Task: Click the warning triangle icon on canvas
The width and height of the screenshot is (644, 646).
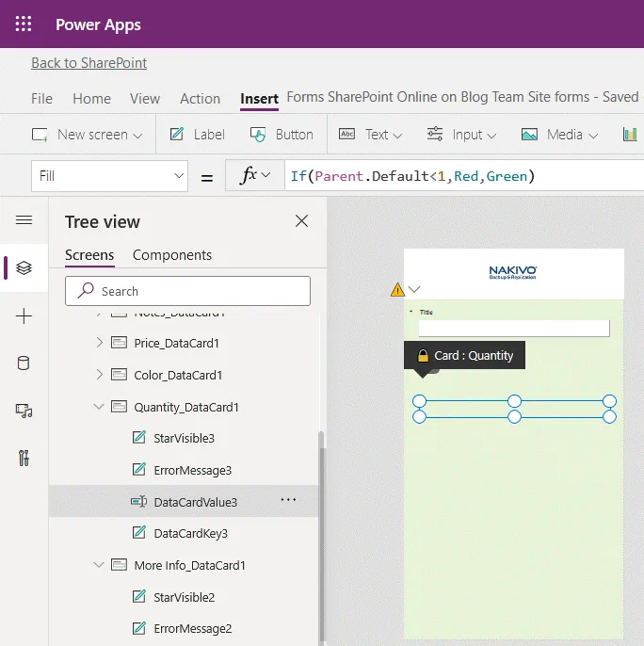Action: click(398, 290)
